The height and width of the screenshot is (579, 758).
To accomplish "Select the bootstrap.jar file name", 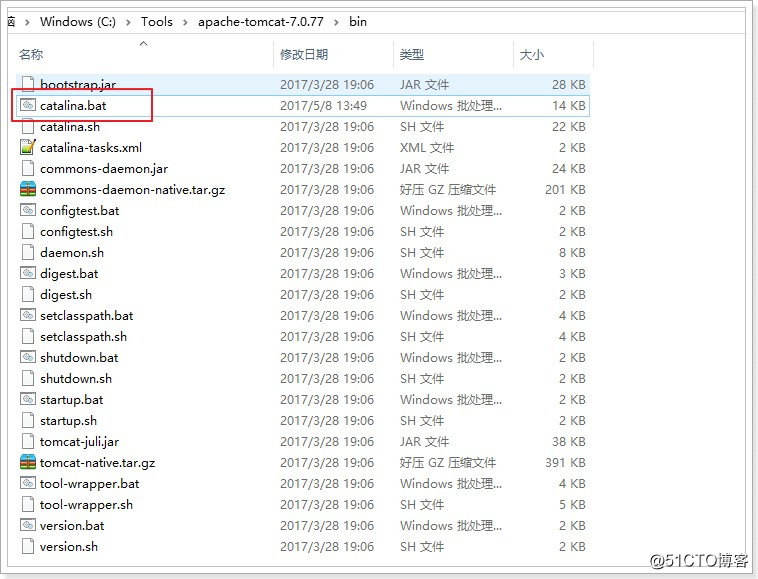I will [78, 85].
